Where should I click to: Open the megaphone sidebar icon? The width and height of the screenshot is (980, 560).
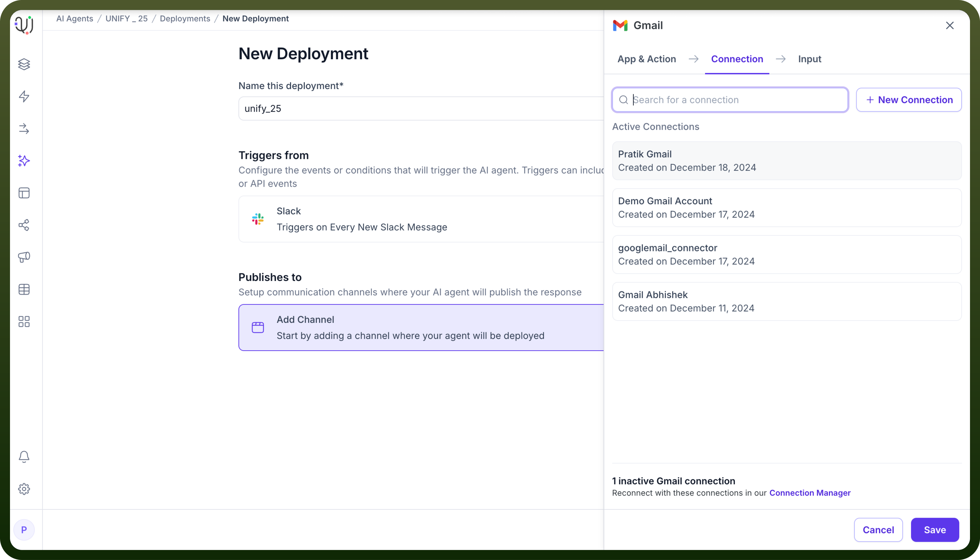[24, 257]
